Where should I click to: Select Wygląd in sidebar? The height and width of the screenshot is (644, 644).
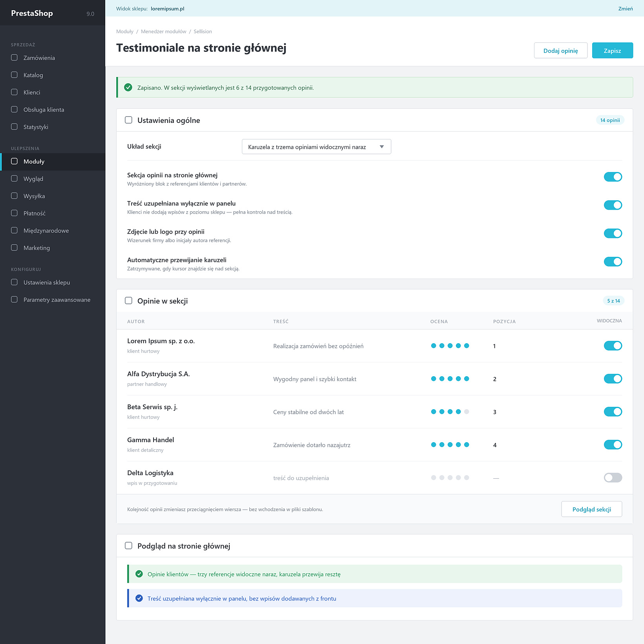(x=53, y=179)
